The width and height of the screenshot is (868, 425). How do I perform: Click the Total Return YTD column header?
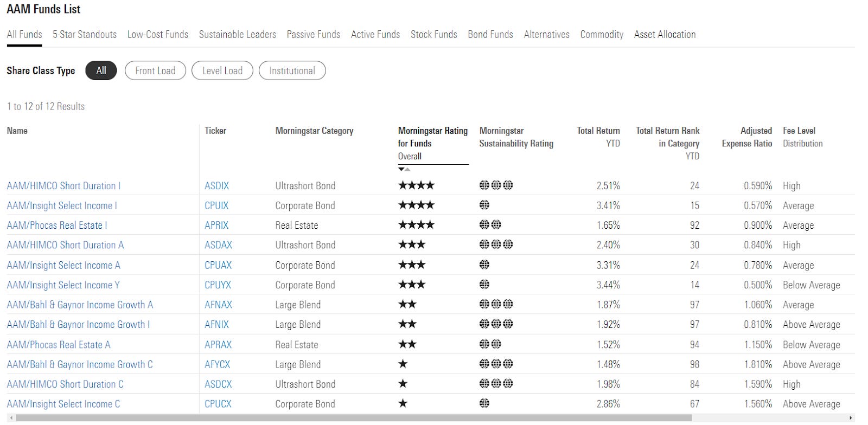598,137
